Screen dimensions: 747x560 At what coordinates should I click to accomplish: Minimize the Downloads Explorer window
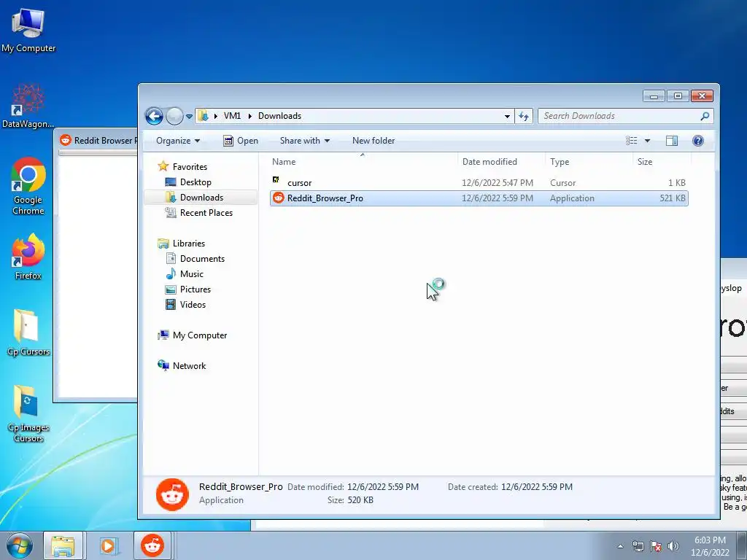tap(654, 96)
